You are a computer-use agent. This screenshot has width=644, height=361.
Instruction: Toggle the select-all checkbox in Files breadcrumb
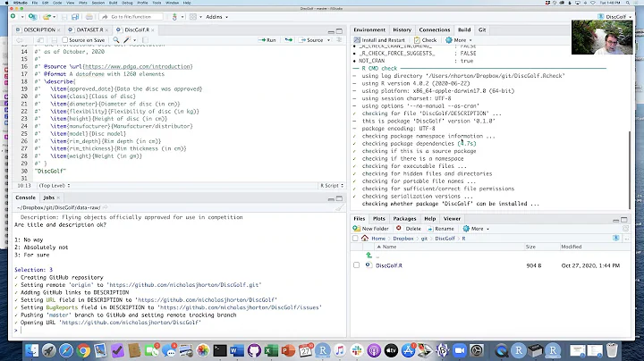click(355, 239)
